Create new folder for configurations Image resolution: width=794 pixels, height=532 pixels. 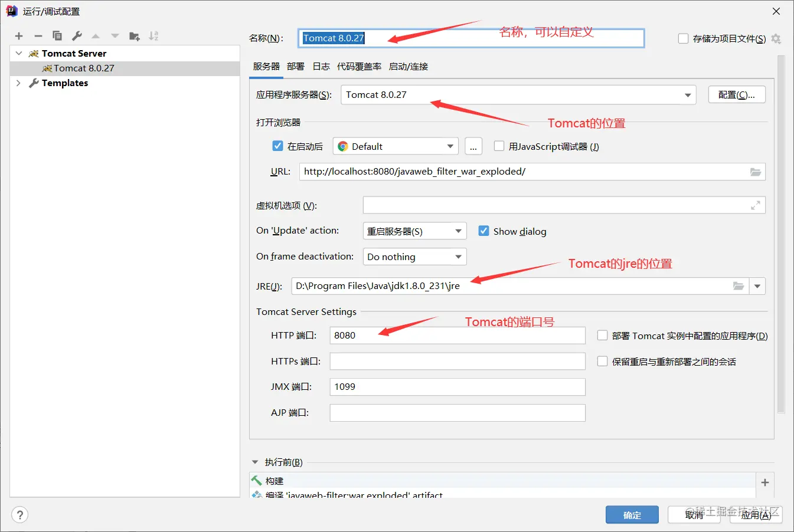coord(135,36)
